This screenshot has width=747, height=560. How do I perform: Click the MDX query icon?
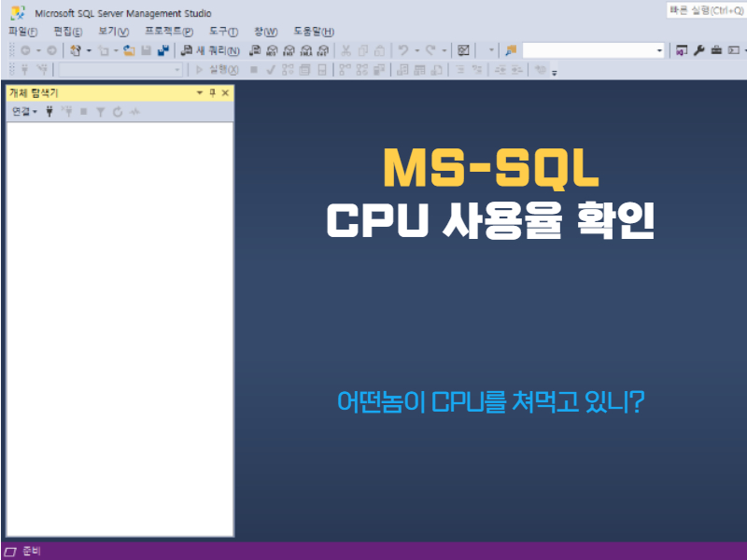[x=272, y=50]
